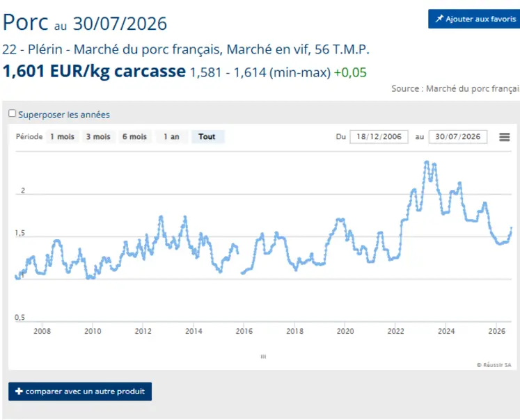Grab the chart navigator scrollbar handle

tap(263, 357)
